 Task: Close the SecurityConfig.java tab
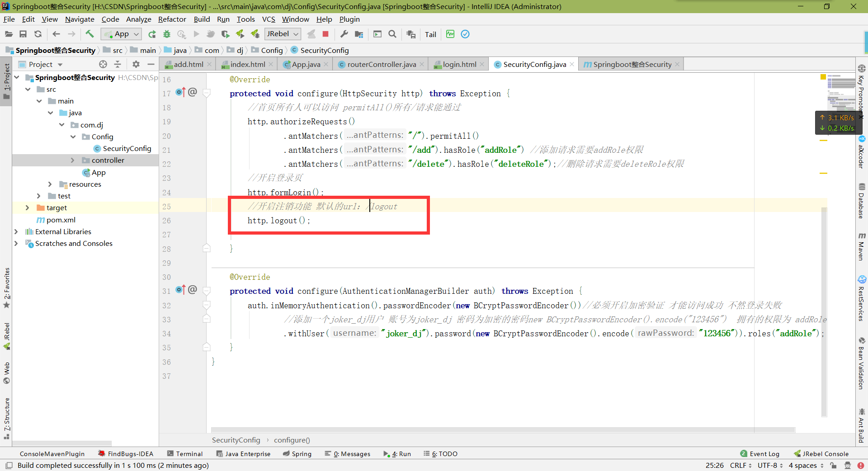[x=572, y=65]
